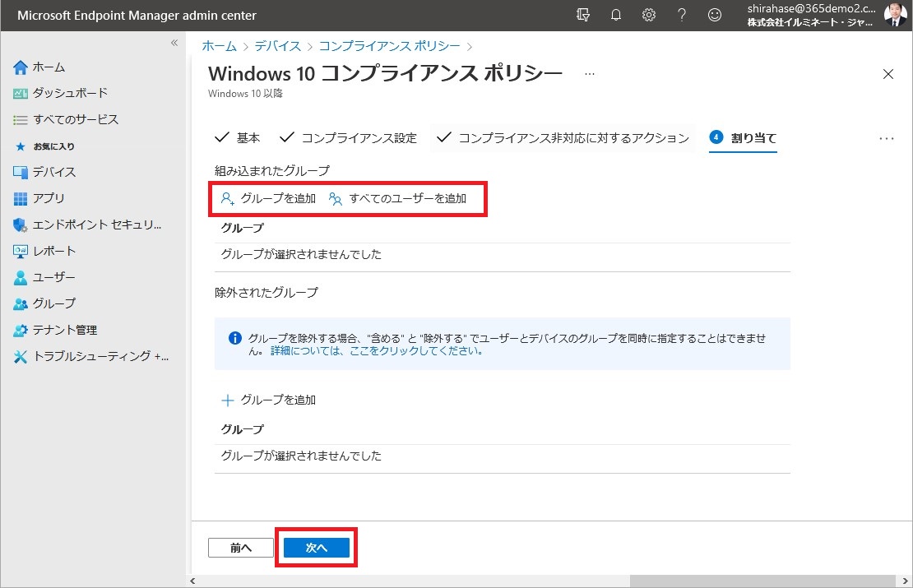913x588 pixels.
Task: Click the ホーム breadcrumb link
Action: (x=220, y=46)
